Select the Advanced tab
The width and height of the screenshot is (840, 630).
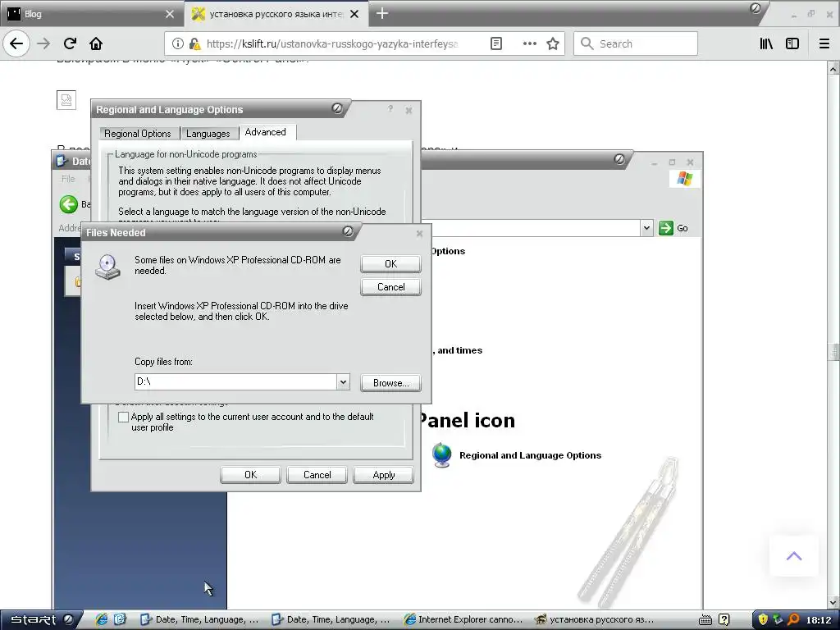[266, 132]
